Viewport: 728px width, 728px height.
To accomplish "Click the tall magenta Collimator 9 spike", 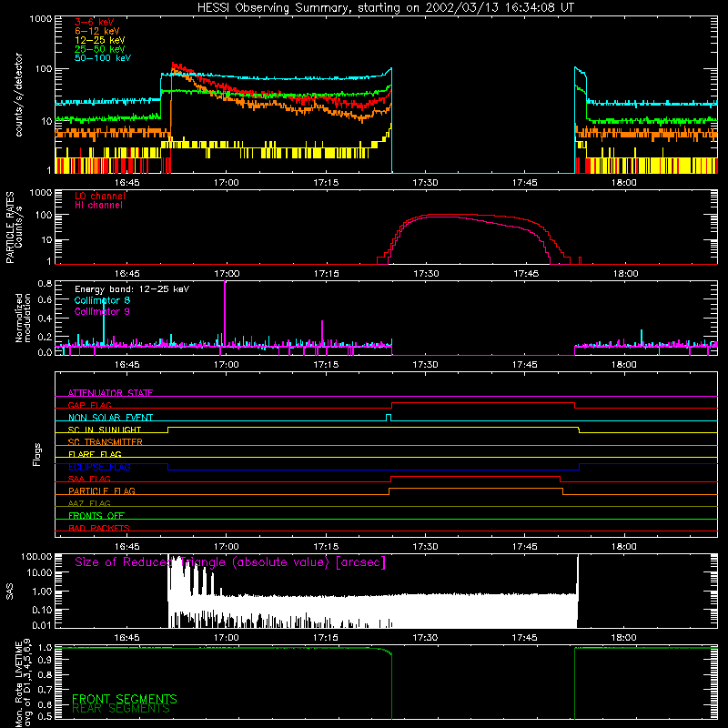I will point(225,313).
